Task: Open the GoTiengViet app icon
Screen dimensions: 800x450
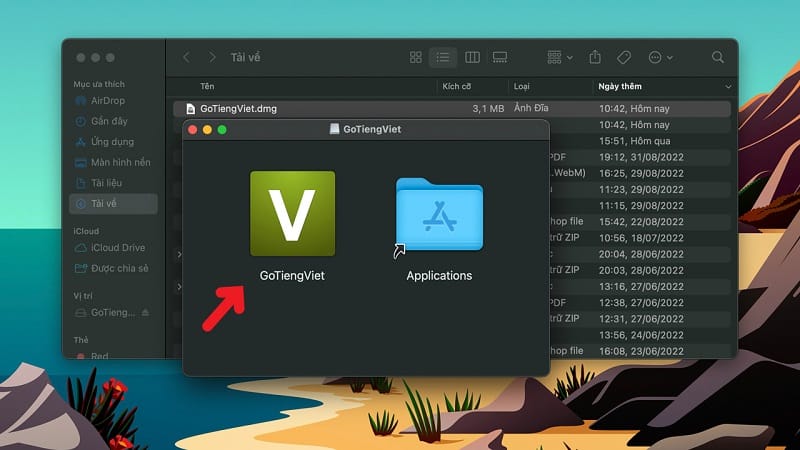Action: pos(292,213)
